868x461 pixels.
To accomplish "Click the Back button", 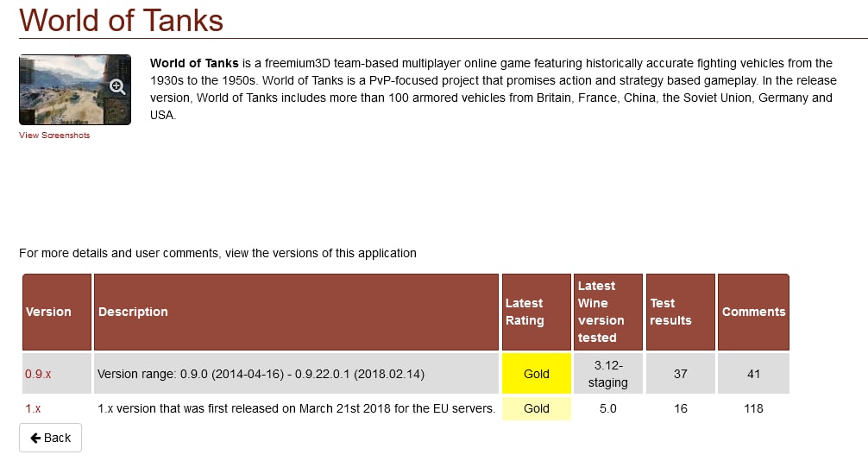I will (50, 438).
